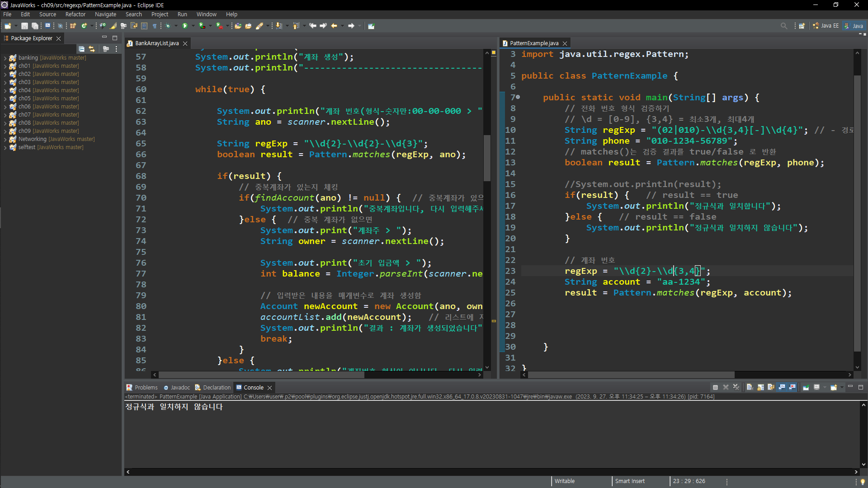The width and height of the screenshot is (868, 488).
Task: Collapse All in Package Explorer
Action: point(81,49)
